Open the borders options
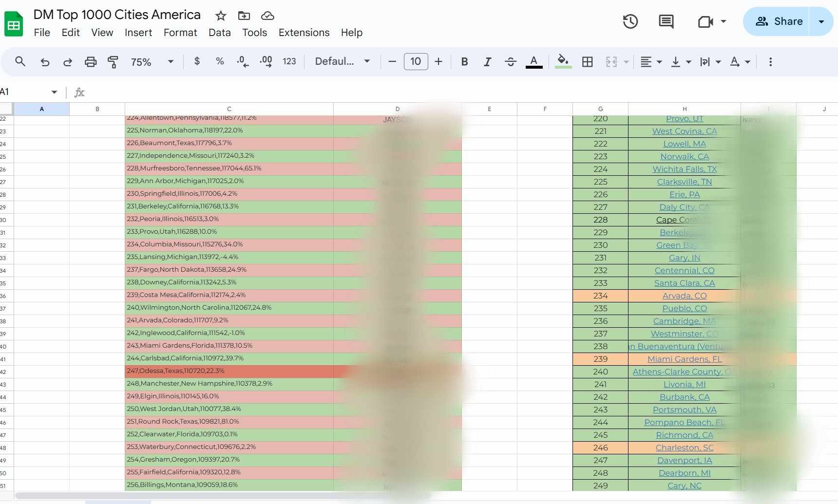The image size is (838, 504). [588, 61]
